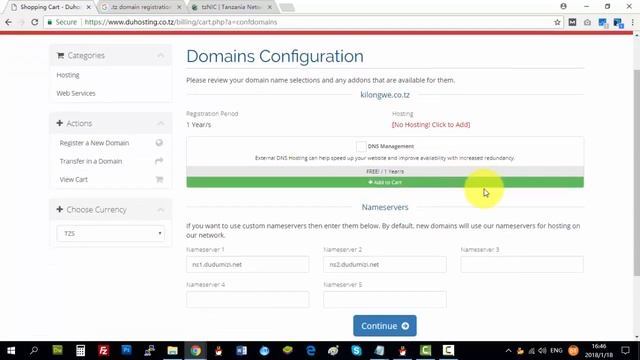
Task: Click into the Nameserver 4 field
Action: [248, 300]
